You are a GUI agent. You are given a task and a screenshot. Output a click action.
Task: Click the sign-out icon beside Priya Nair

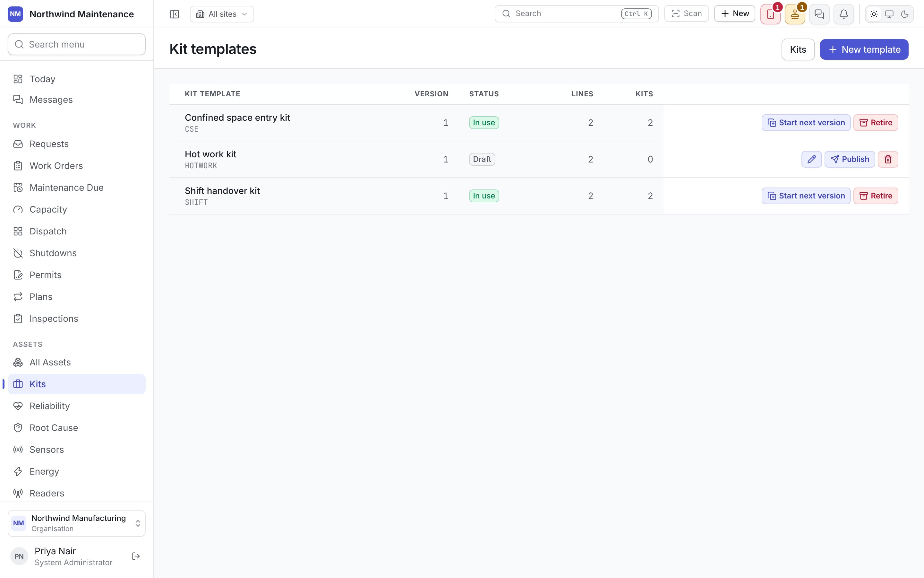(136, 556)
